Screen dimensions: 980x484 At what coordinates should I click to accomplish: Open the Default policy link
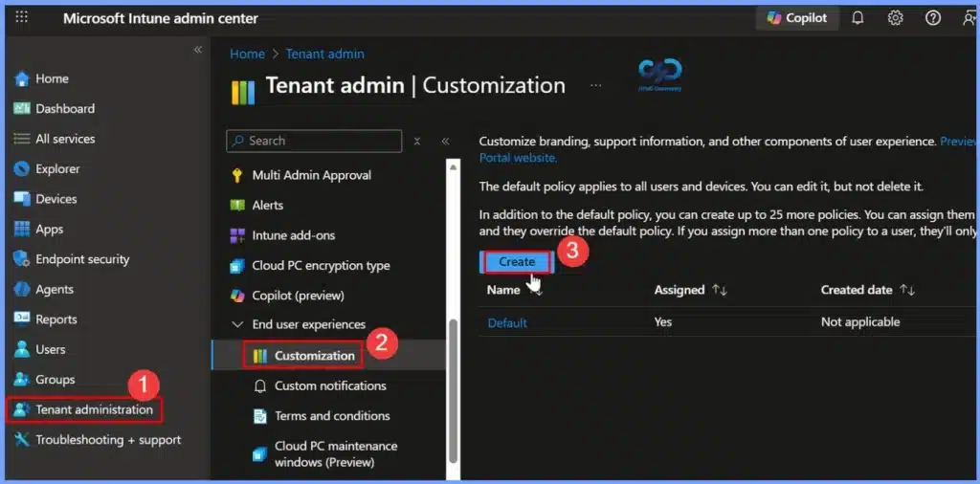(x=507, y=323)
